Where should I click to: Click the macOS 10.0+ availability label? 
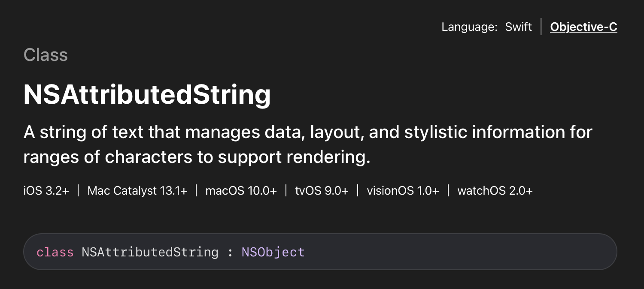coord(241,190)
